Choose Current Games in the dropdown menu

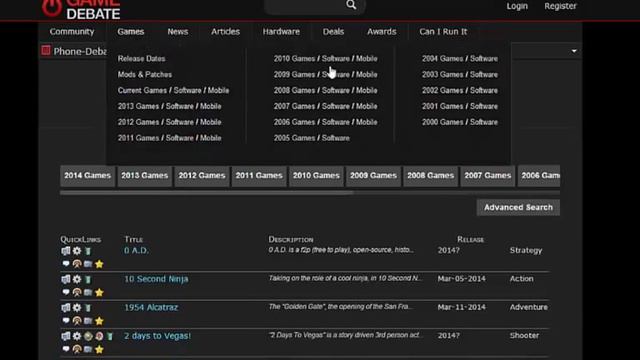(x=142, y=90)
